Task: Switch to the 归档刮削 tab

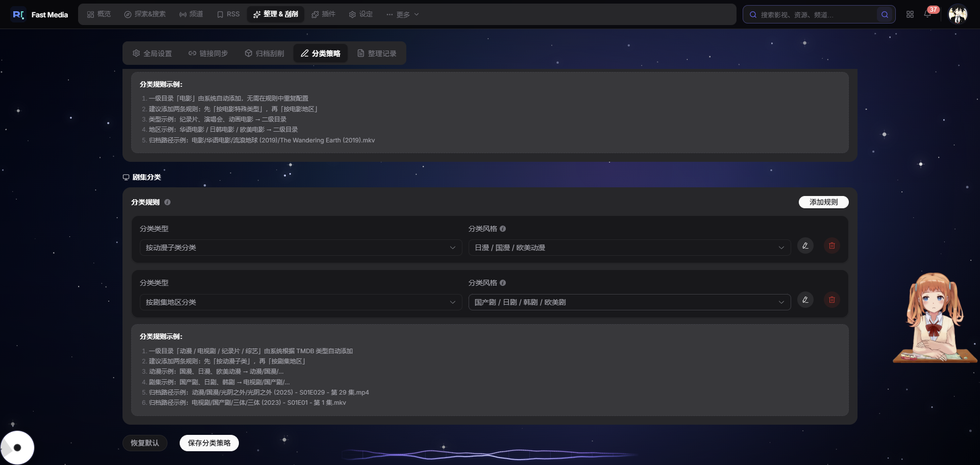Action: coord(264,54)
